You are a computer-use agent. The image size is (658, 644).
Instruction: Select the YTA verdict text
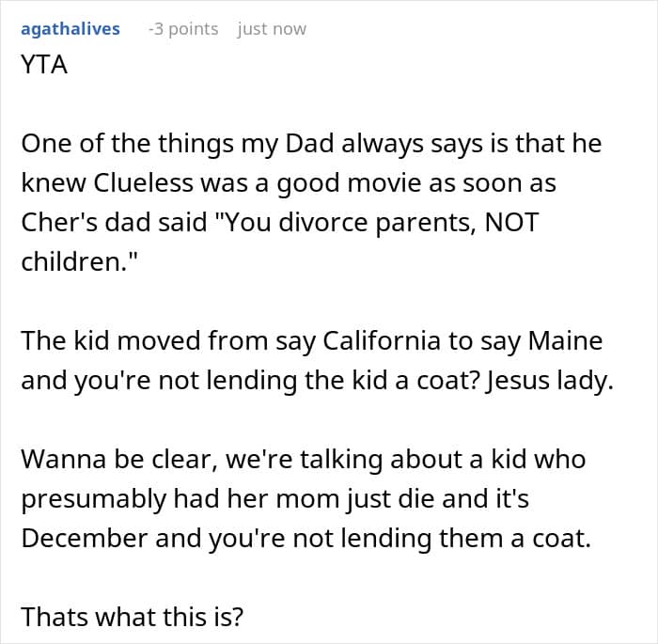(x=44, y=65)
